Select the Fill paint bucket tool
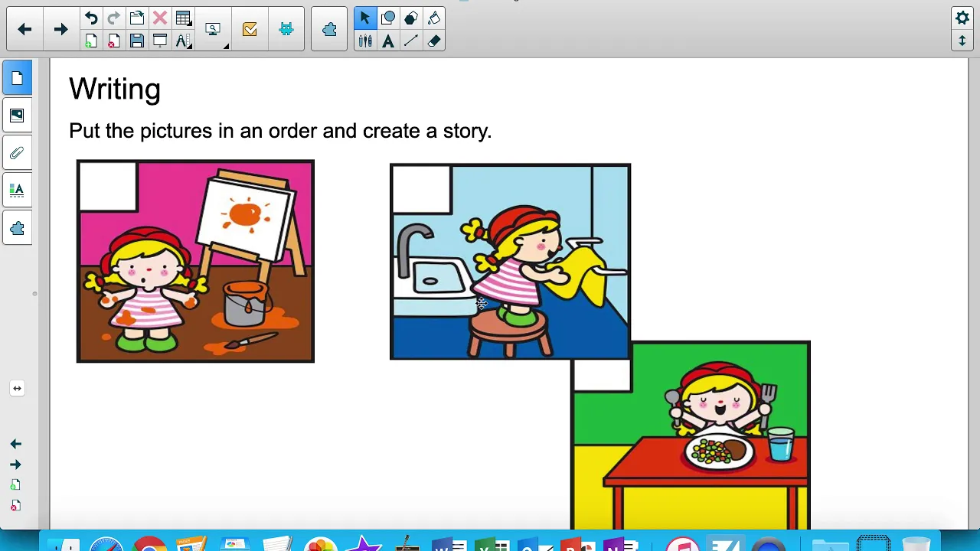This screenshot has height=551, width=980. tap(433, 18)
